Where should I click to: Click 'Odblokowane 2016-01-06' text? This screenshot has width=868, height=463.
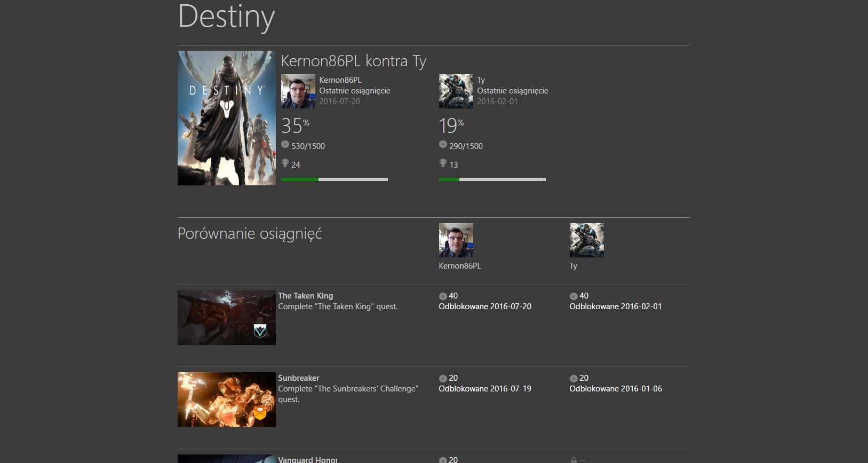tap(616, 389)
